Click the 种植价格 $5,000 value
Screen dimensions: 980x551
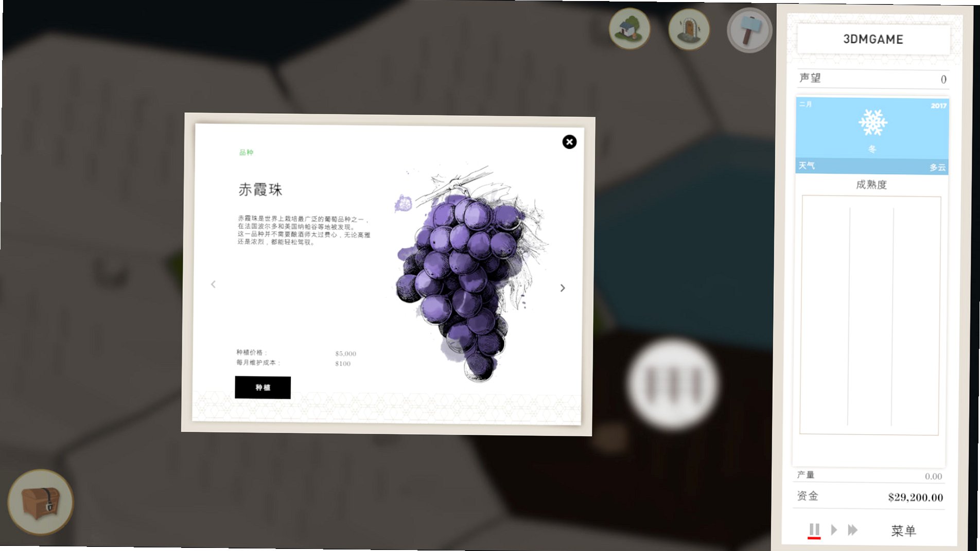345,353
